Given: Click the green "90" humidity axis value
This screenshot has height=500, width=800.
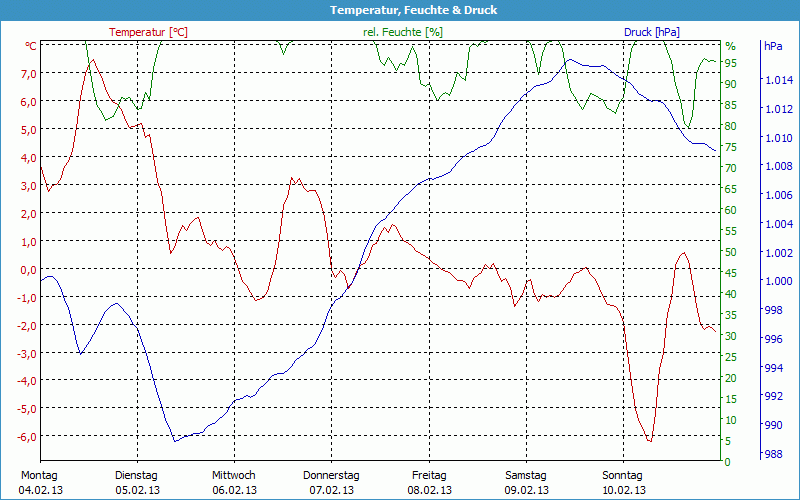Looking at the screenshot, I should point(731,84).
